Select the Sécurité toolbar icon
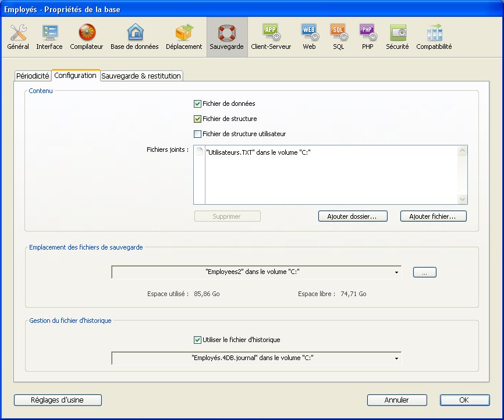504x420 pixels. point(397,37)
